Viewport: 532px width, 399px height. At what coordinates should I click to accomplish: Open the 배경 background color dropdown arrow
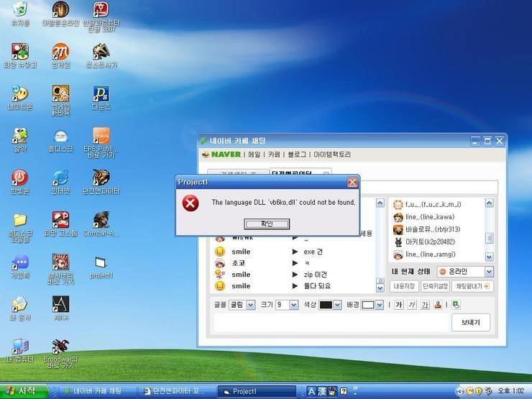point(380,305)
